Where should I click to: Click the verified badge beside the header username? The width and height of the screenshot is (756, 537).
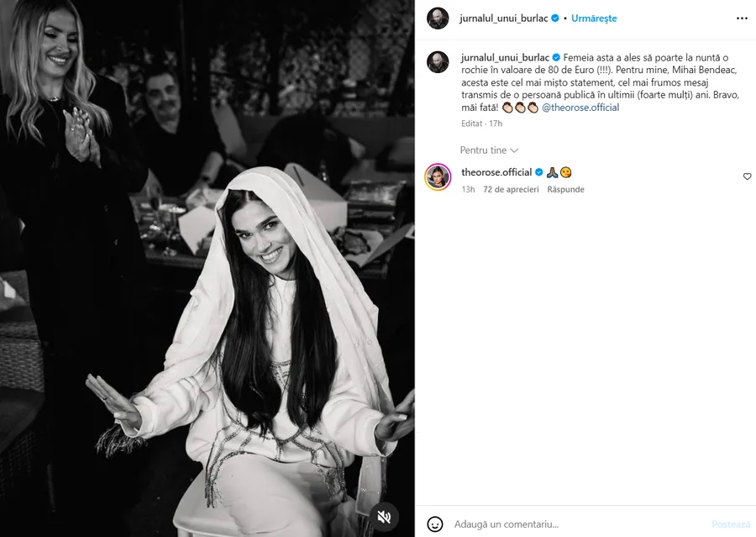click(555, 18)
